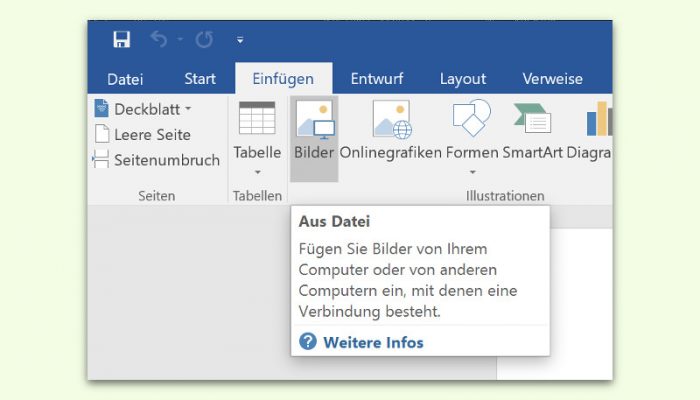Viewport: 700px width, 400px height.
Task: Click the Bilder picture icon
Action: [x=315, y=120]
